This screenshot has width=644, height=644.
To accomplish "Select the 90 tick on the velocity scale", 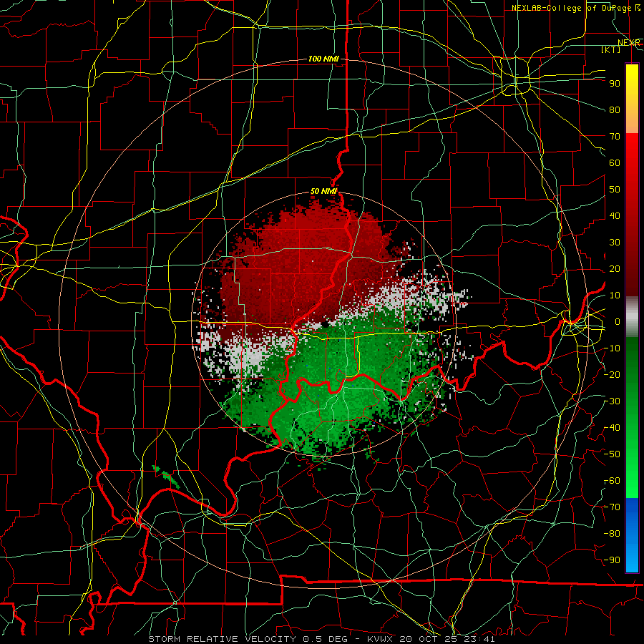I will coord(615,84).
